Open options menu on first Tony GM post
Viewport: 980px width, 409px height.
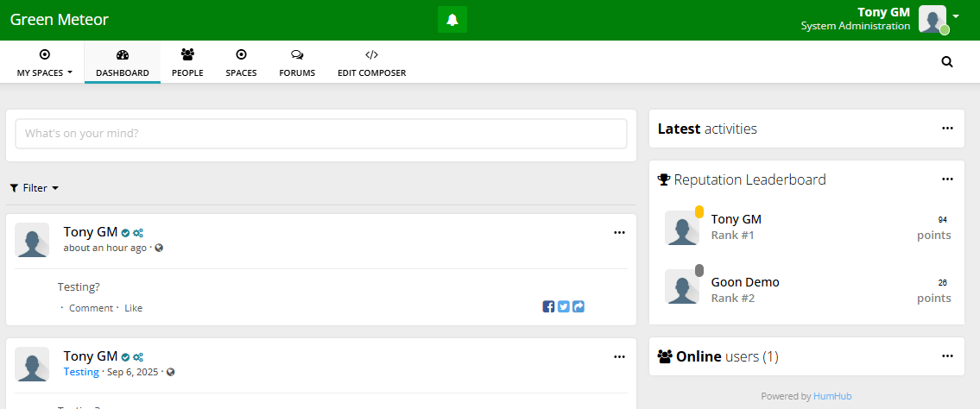click(618, 233)
